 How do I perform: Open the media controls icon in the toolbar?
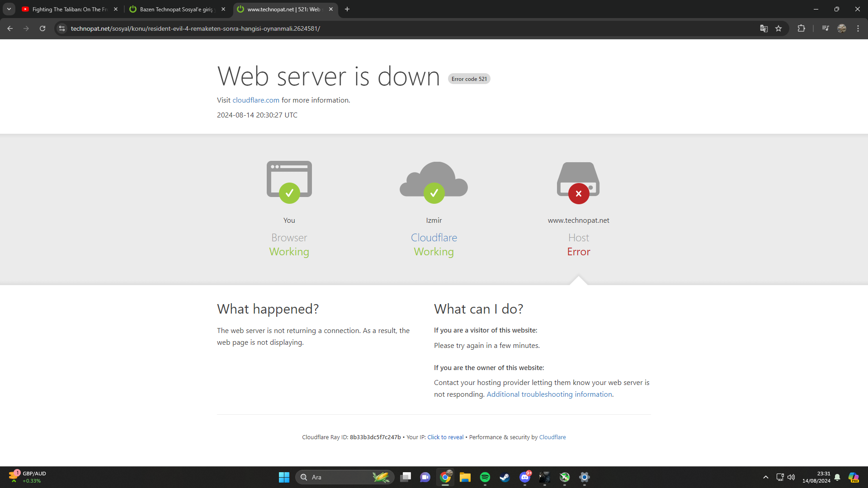click(x=826, y=28)
